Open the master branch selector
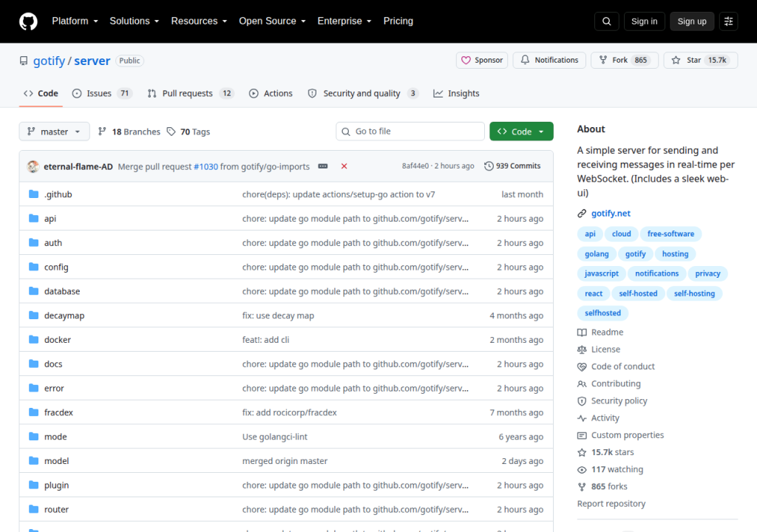The width and height of the screenshot is (757, 532). click(54, 132)
